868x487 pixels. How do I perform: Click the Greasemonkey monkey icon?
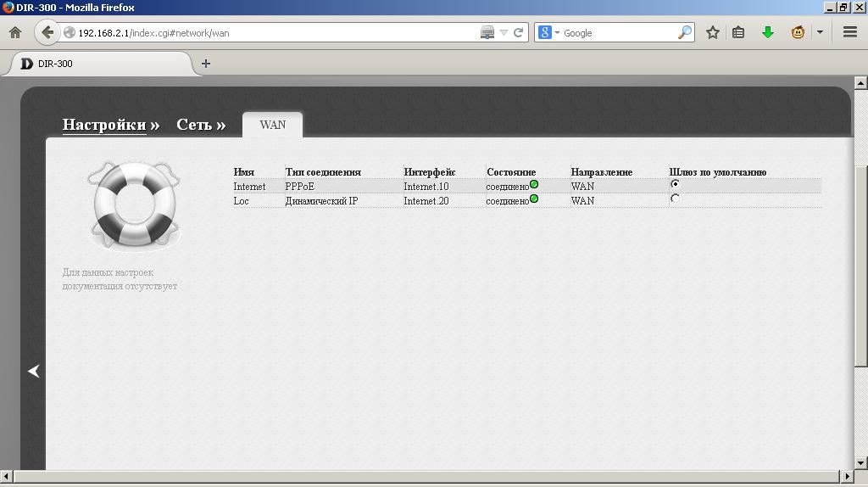coord(798,33)
